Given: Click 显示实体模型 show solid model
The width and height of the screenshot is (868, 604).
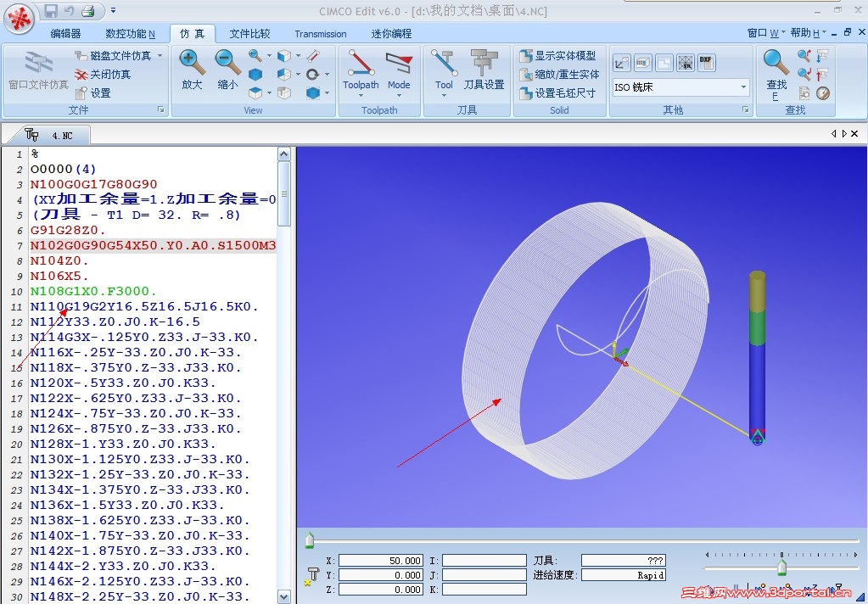Looking at the screenshot, I should coord(558,55).
